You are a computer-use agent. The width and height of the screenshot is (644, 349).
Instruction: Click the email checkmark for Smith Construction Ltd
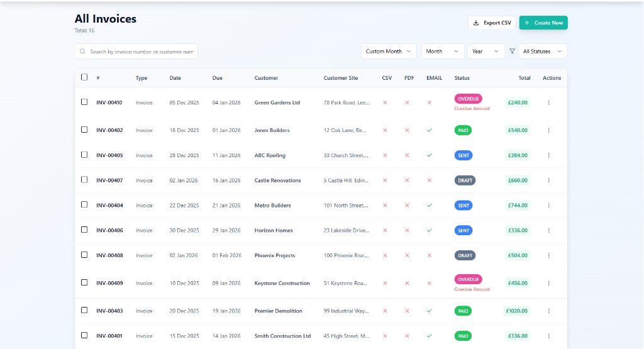(429, 336)
